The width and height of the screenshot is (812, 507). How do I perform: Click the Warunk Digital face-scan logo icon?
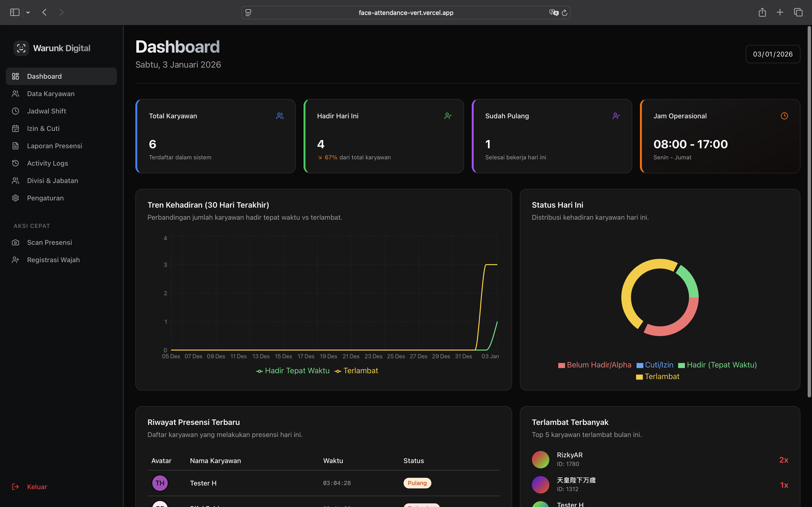point(21,48)
